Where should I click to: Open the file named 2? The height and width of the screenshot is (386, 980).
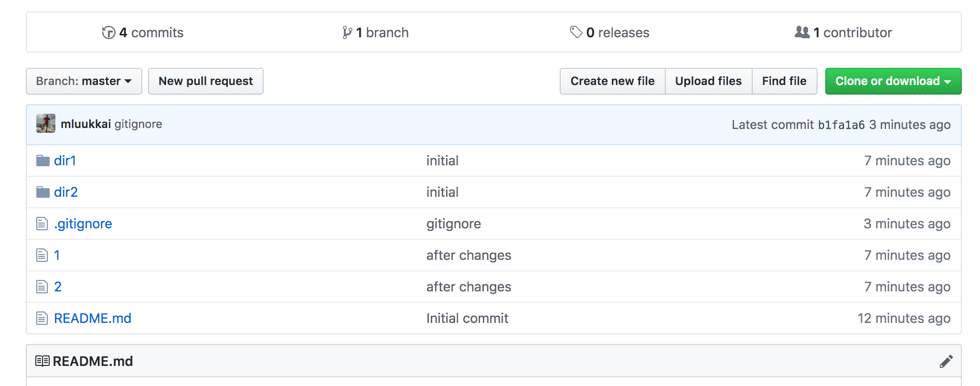tap(58, 287)
